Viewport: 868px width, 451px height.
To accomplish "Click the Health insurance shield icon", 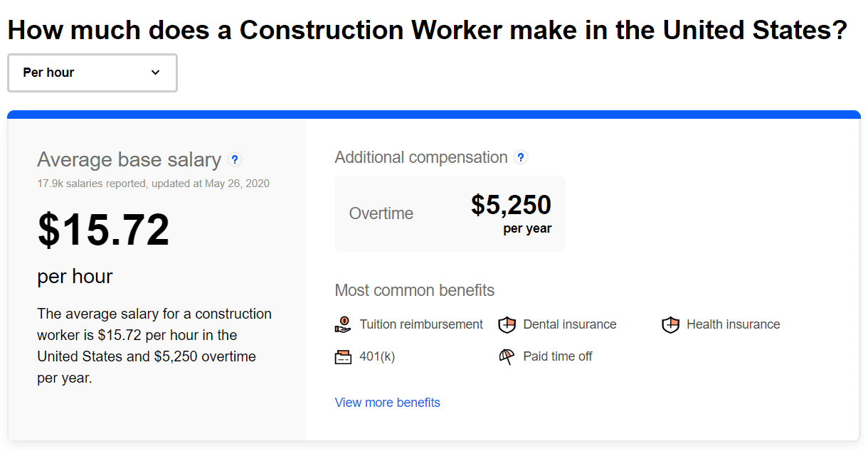I will [670, 324].
